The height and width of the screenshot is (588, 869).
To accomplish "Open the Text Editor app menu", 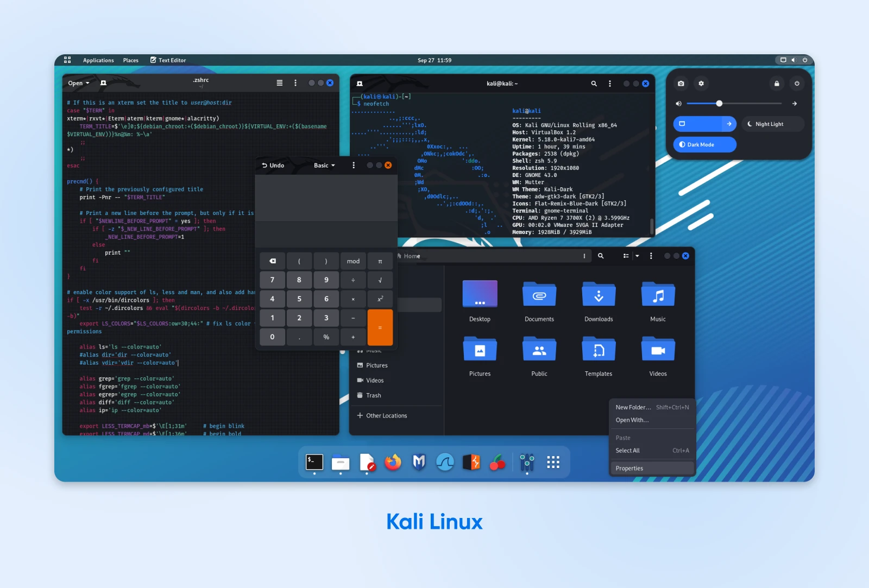I will 168,60.
